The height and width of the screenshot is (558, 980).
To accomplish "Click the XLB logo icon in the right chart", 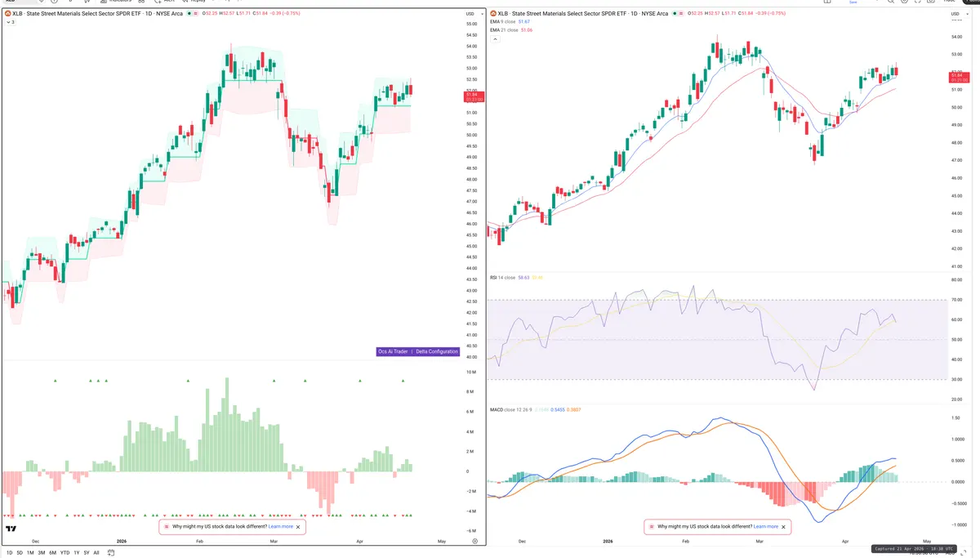I will [x=493, y=13].
